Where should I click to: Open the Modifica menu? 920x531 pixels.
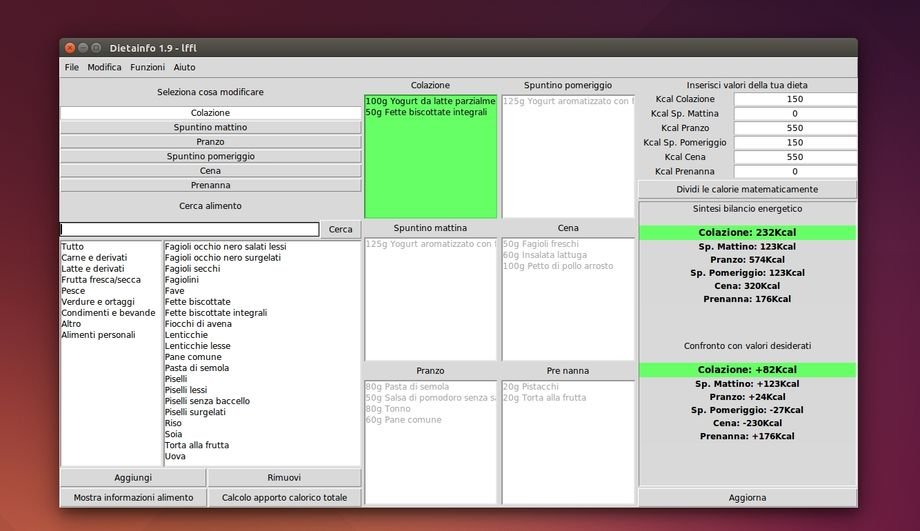(x=104, y=67)
